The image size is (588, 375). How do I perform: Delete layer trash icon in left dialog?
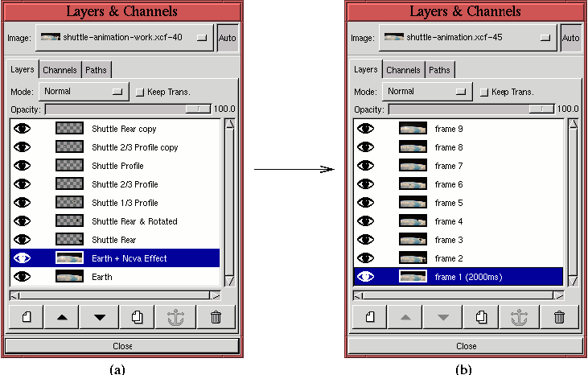[216, 317]
